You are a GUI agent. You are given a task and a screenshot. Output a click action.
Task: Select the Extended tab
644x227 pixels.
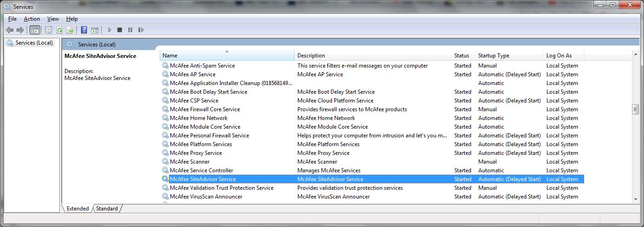pos(77,209)
